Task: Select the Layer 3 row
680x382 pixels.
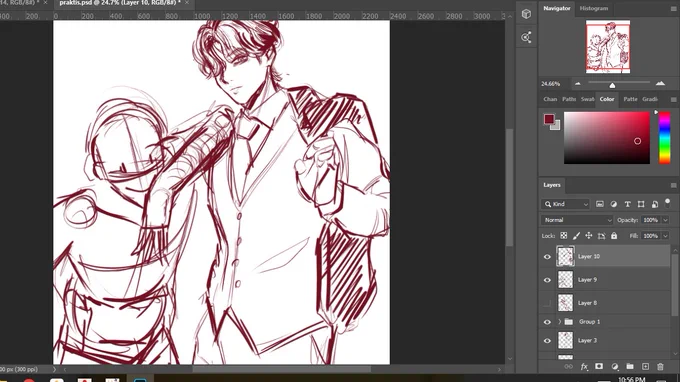Action: (x=606, y=341)
